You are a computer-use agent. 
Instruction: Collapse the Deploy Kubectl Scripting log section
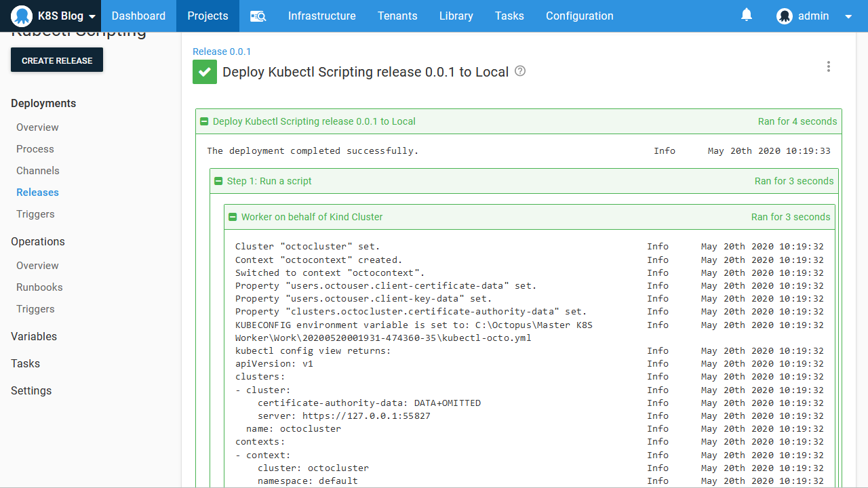point(204,122)
